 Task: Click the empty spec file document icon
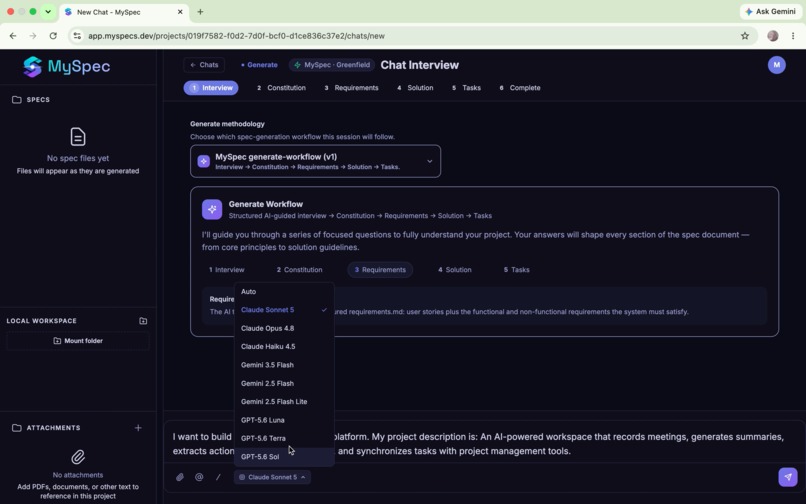tap(78, 137)
